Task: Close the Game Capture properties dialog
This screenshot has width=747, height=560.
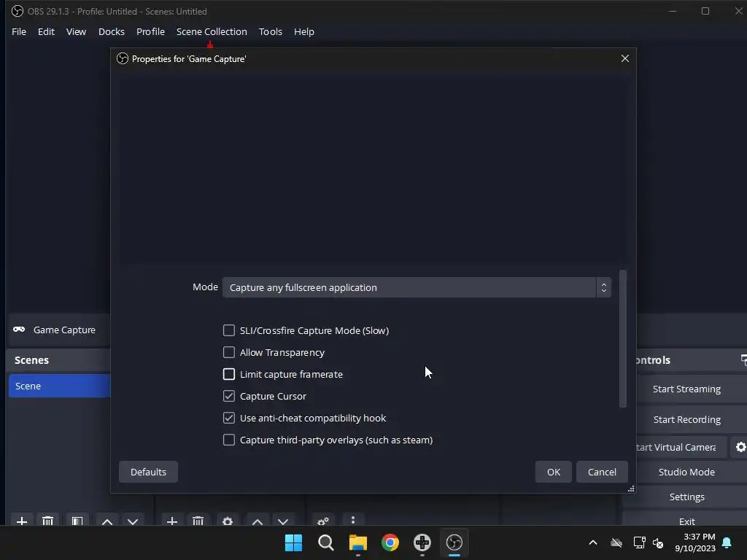Action: [625, 58]
